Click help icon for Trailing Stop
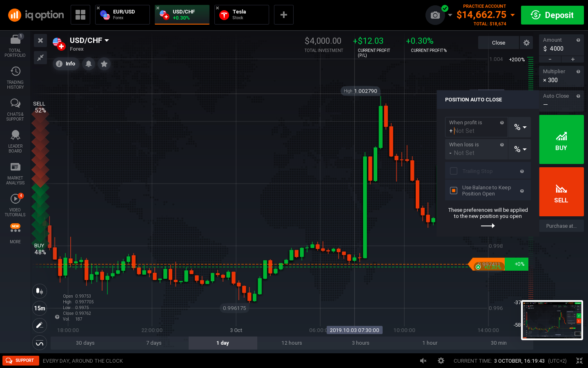The height and width of the screenshot is (368, 588). 522,171
